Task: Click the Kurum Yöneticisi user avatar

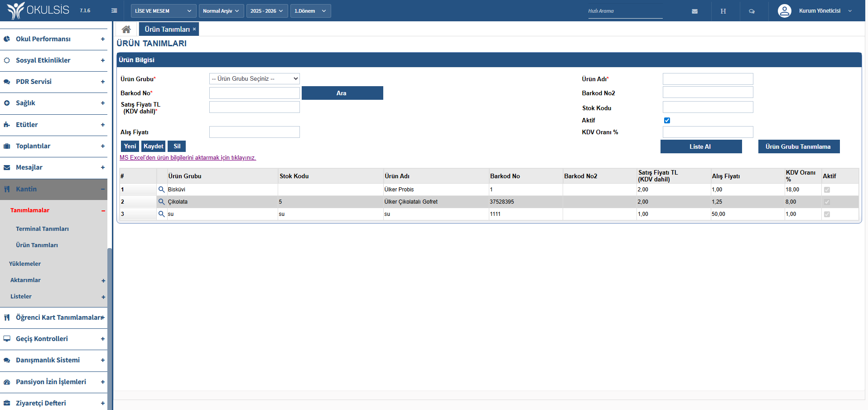Action: coord(784,11)
